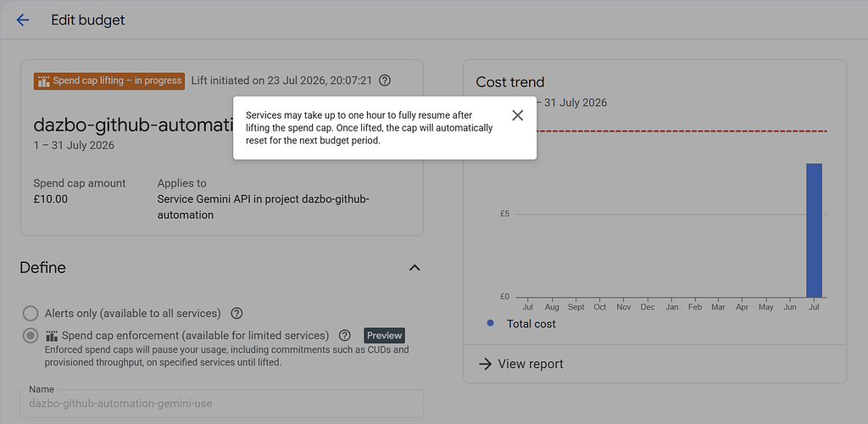
Task: Click 'Service Gemini API in project' text
Action: (229, 199)
